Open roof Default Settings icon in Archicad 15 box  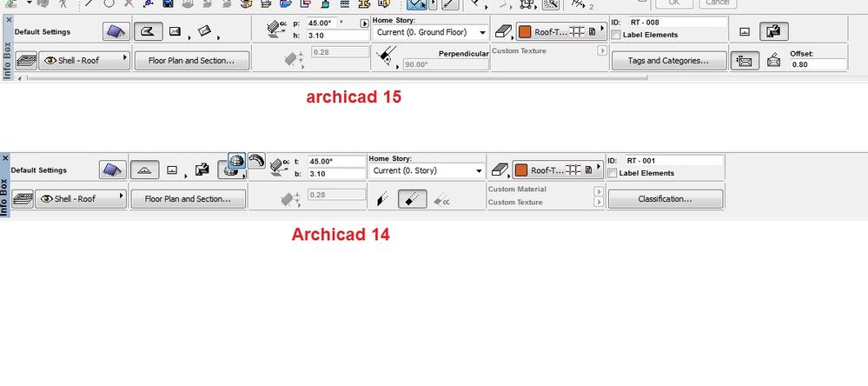[x=116, y=31]
